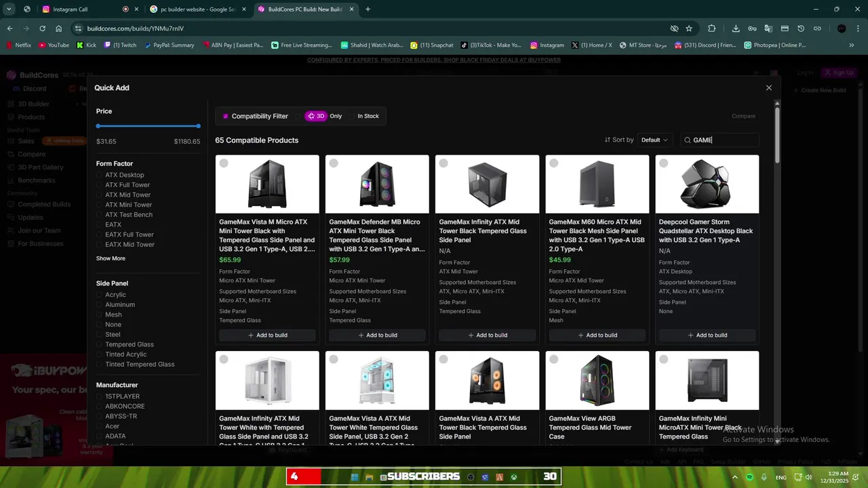Add GameMax Vista M to build

click(x=267, y=335)
